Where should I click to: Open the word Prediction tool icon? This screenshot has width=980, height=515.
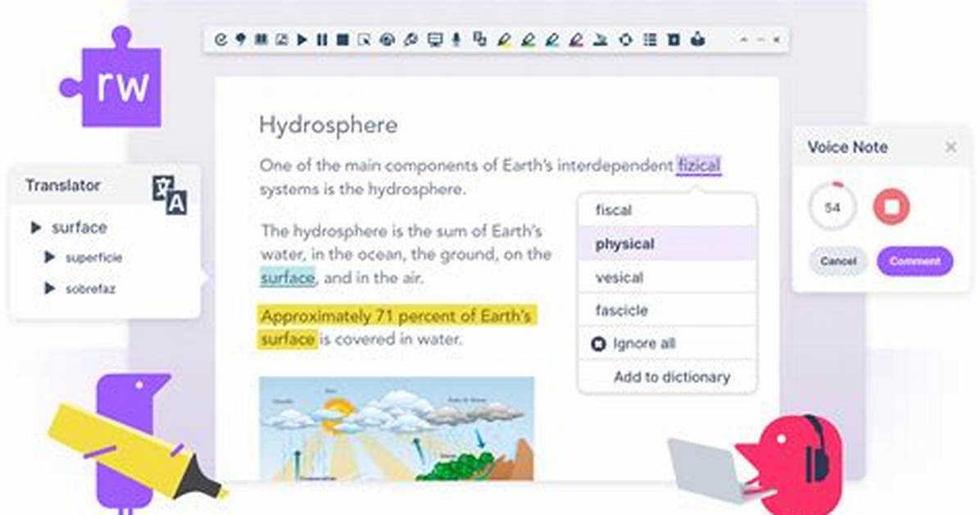[x=241, y=40]
